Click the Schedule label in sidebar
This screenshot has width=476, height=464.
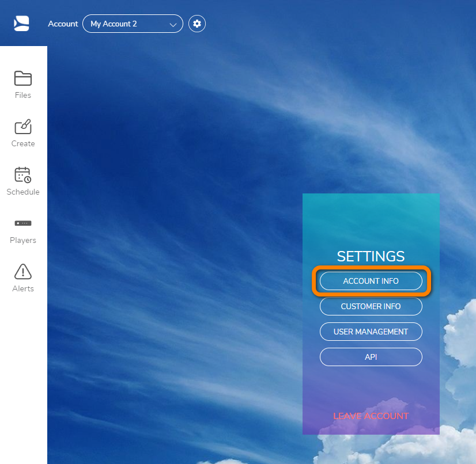click(x=23, y=192)
